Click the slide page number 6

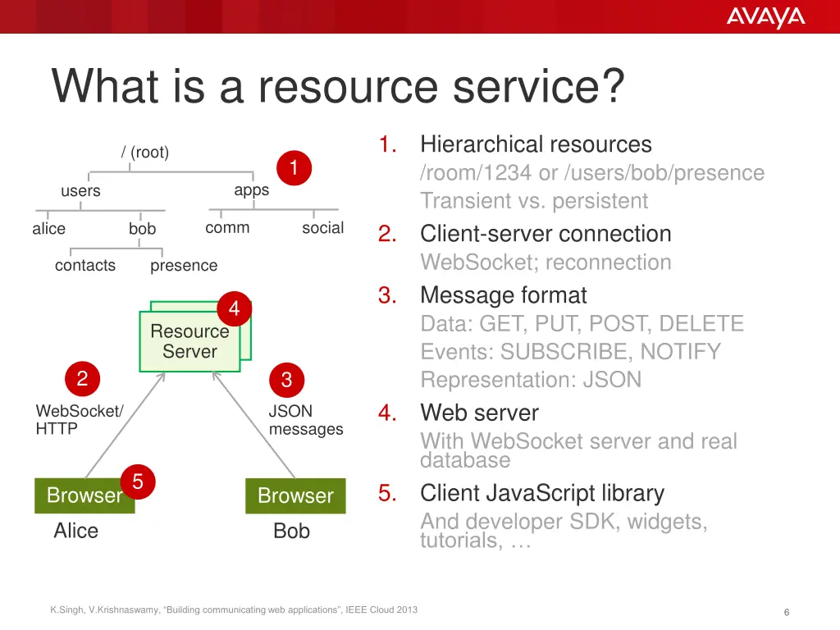coord(787,612)
